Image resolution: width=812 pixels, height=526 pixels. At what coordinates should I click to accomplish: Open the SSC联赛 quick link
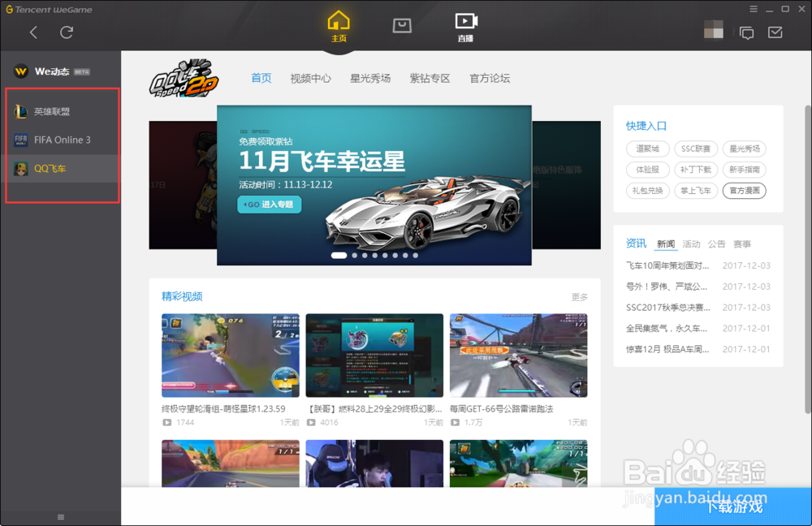[x=696, y=149]
